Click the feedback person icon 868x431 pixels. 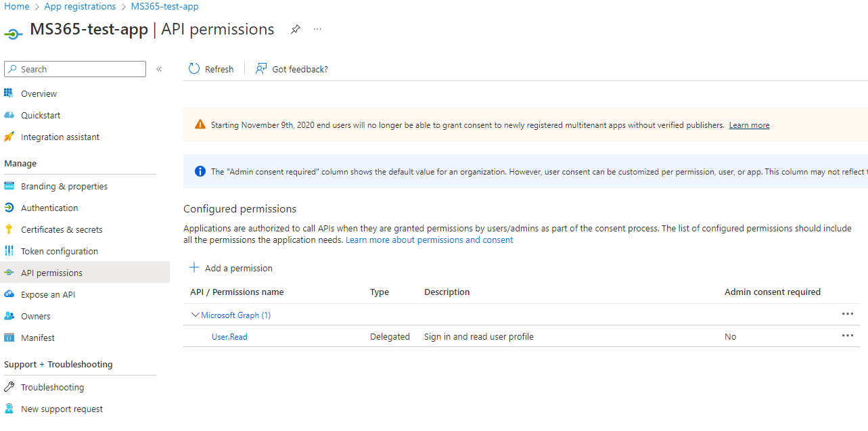click(260, 69)
